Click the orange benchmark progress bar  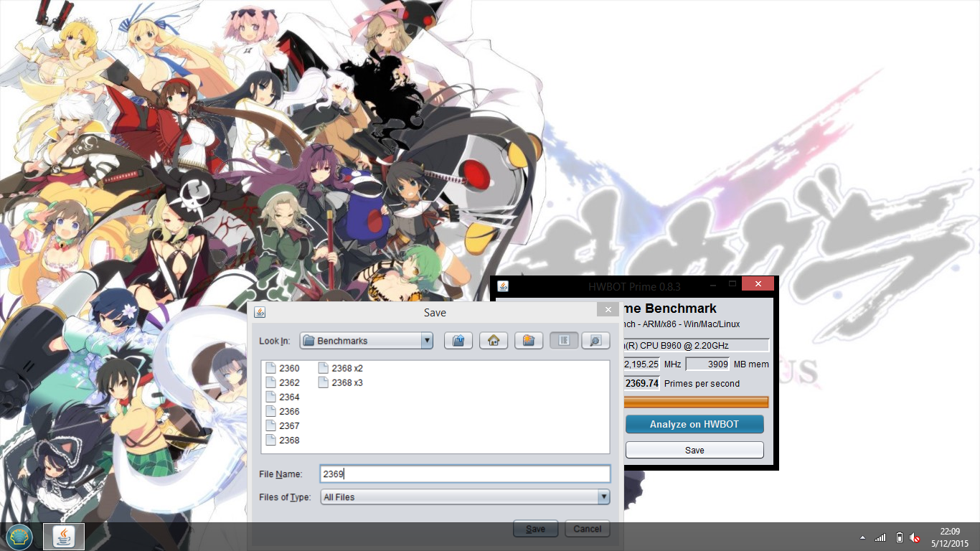[x=696, y=402]
